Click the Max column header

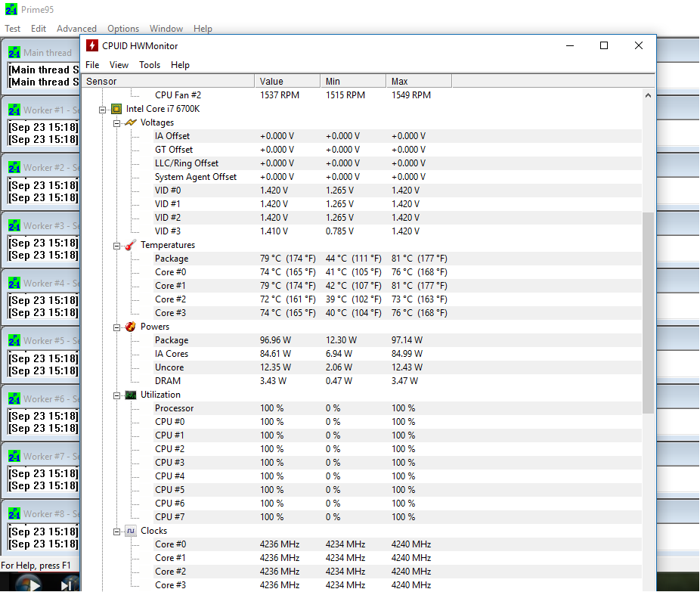419,81
